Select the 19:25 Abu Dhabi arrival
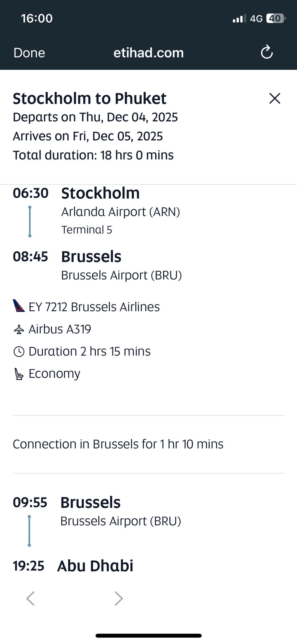 [95, 566]
